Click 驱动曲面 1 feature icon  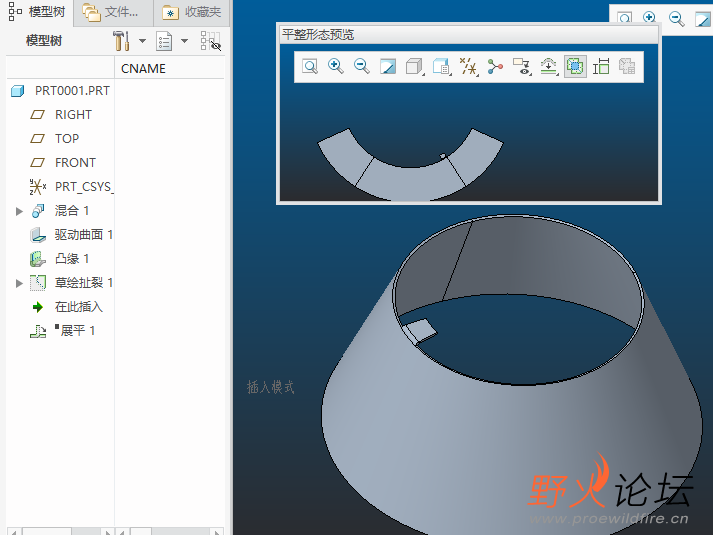coord(38,235)
